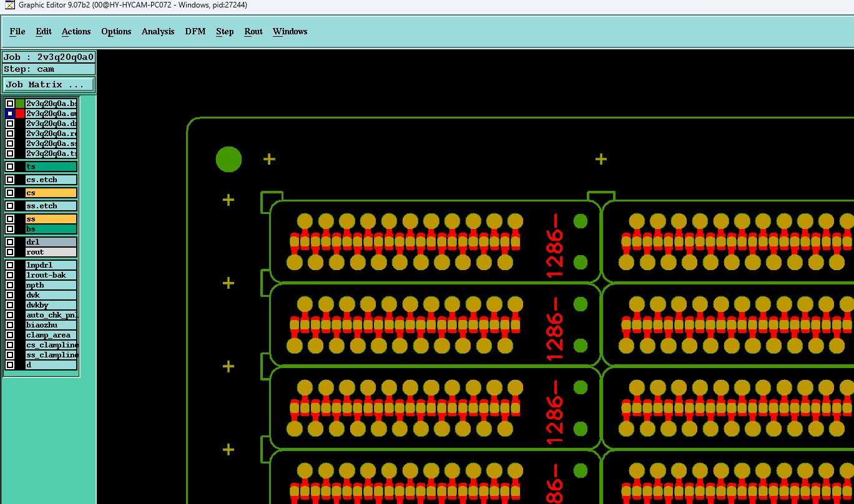Toggle the blue checkbox beside the red swatch
This screenshot has height=504, width=854.
click(x=10, y=114)
